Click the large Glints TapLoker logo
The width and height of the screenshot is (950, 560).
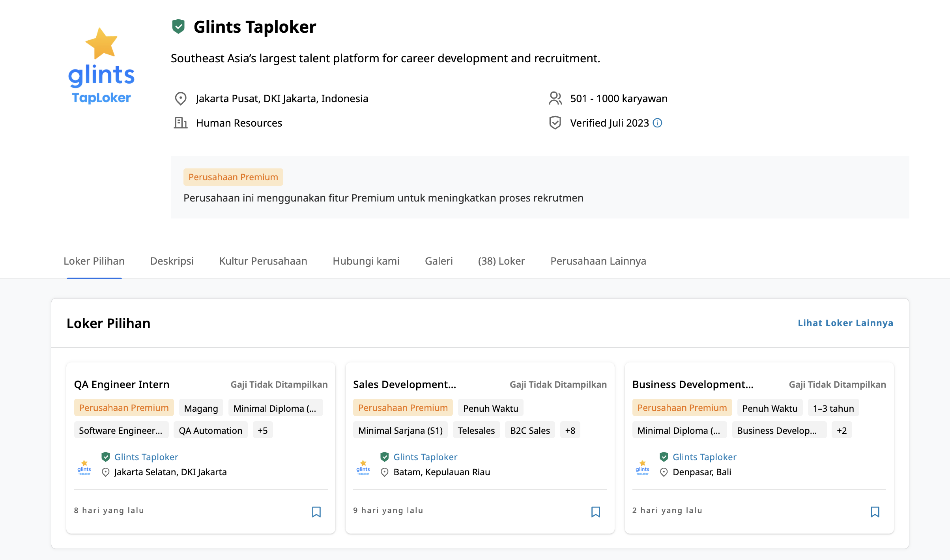click(101, 66)
